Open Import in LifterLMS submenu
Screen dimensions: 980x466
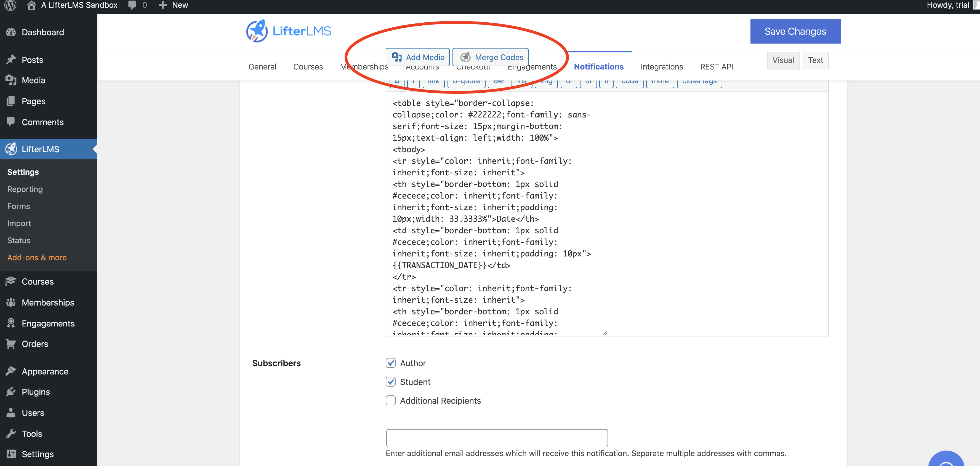tap(19, 223)
